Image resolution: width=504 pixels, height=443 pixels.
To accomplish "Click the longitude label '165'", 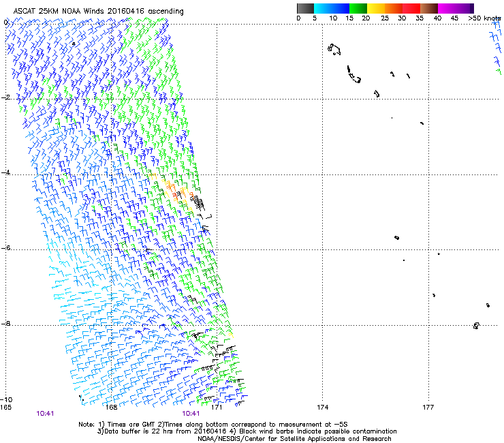I will (x=5, y=408).
